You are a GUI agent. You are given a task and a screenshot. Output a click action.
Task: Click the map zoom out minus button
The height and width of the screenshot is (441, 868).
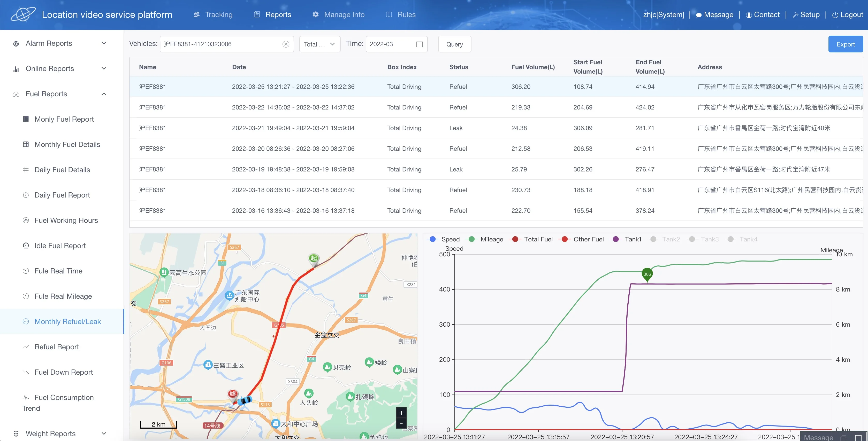[401, 423]
